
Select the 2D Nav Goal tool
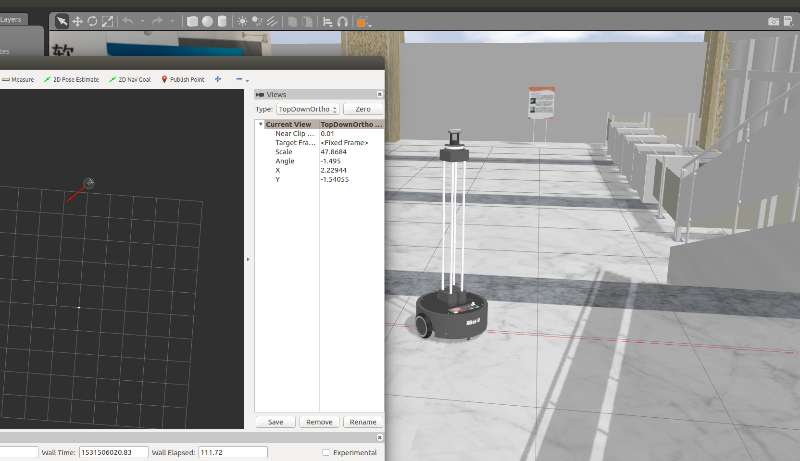(130, 80)
